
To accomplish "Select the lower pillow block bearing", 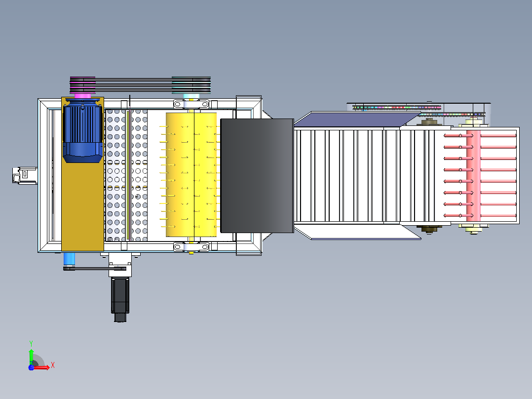I will pyautogui.click(x=191, y=247).
